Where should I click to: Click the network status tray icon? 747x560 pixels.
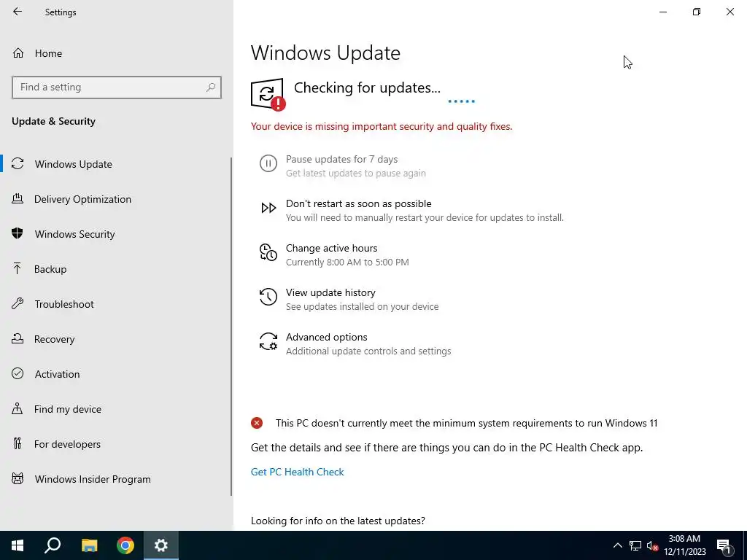[x=635, y=545]
